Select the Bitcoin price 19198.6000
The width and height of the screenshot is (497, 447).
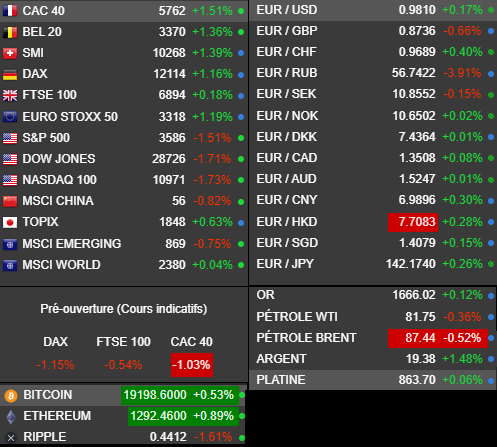coord(155,395)
